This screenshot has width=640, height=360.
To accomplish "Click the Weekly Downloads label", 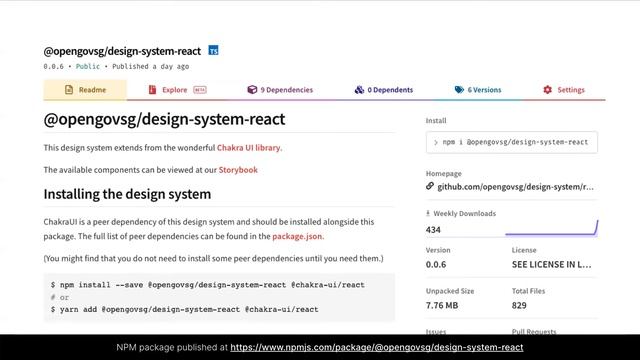I will pos(464,213).
